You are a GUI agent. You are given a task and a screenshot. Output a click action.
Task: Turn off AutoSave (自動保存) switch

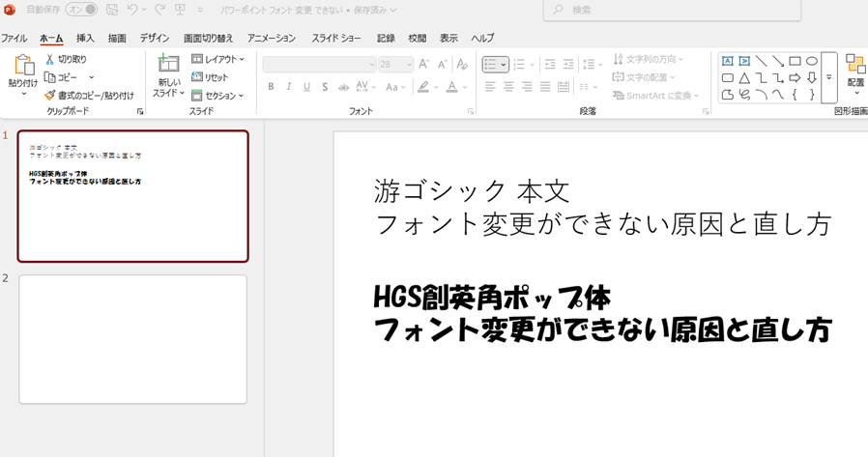pos(81,10)
